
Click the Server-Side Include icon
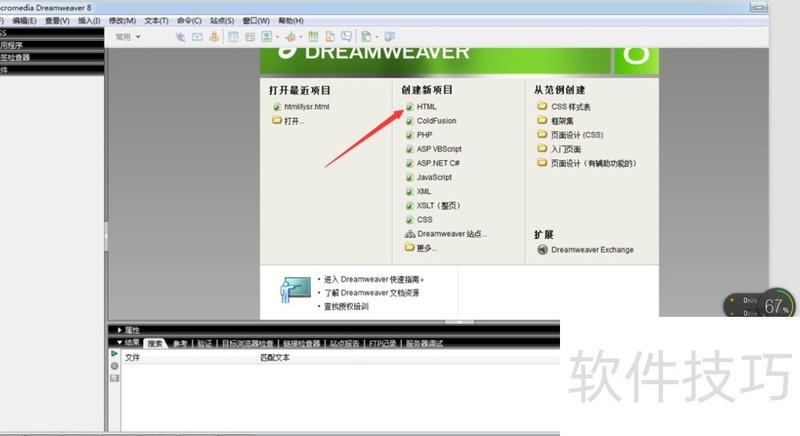click(330, 36)
